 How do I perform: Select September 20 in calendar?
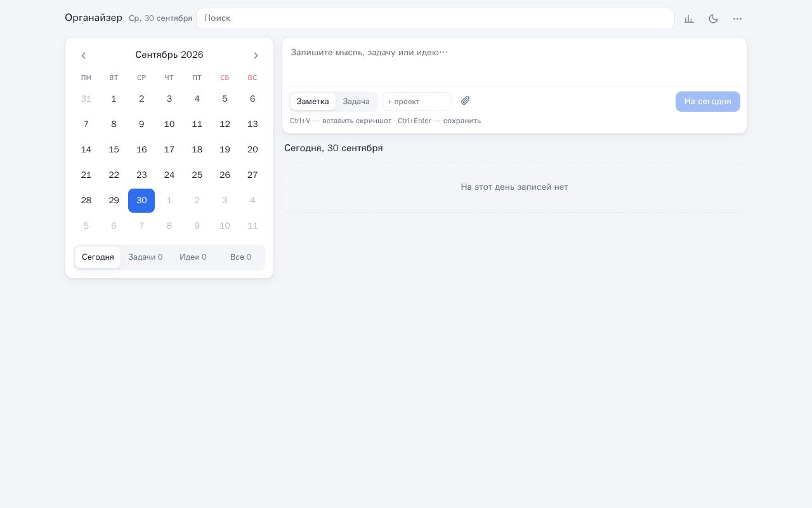click(252, 150)
